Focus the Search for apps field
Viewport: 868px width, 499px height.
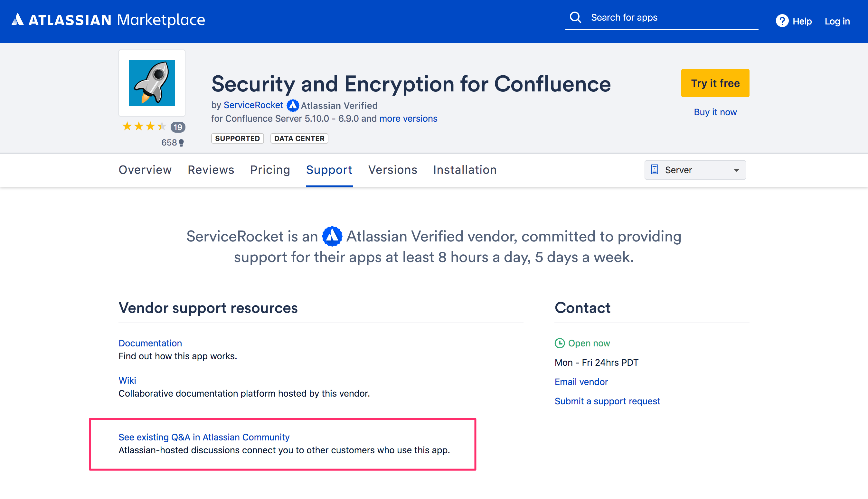661,18
